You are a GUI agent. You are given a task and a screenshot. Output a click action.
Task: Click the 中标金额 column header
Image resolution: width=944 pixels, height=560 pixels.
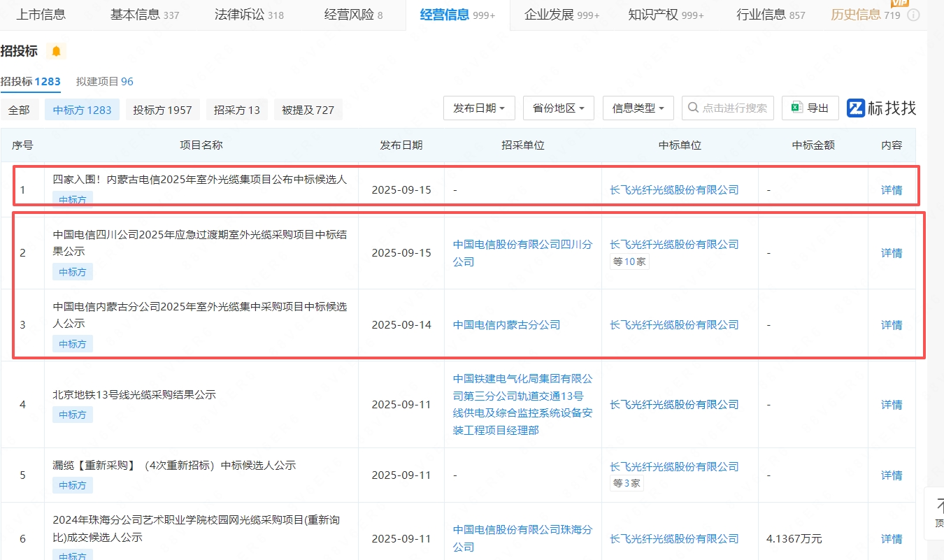coord(813,145)
